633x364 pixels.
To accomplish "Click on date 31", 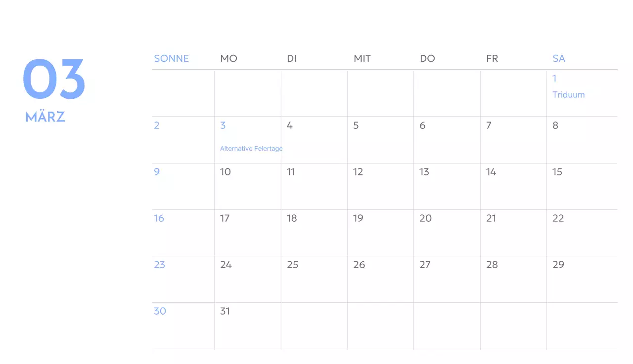I will tap(225, 311).
